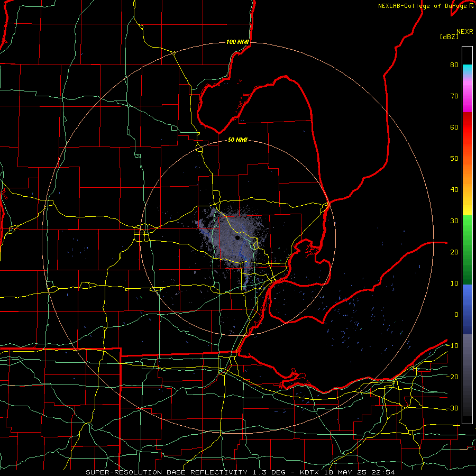Click the 50 dBZ scale value
Image resolution: width=476 pixels, height=476 pixels.
tap(454, 159)
